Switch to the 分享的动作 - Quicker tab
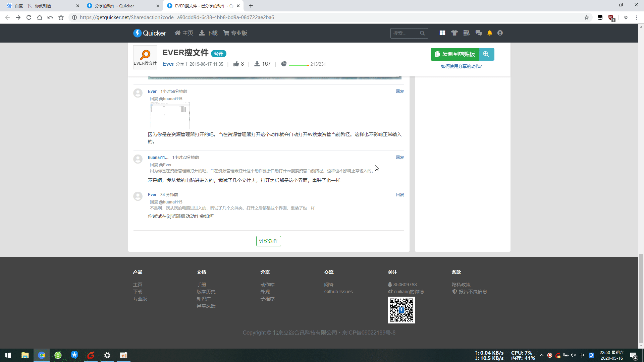644x362 pixels. pos(122,6)
